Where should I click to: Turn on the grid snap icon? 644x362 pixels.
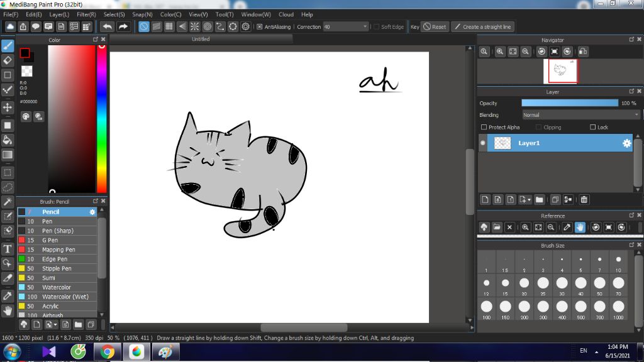(169, 26)
